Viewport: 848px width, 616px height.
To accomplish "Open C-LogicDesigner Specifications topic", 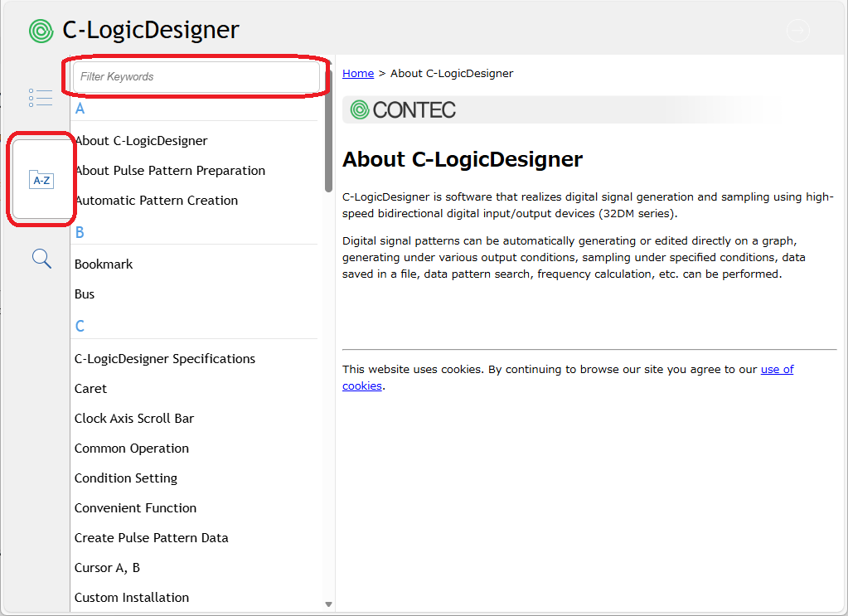I will click(165, 358).
